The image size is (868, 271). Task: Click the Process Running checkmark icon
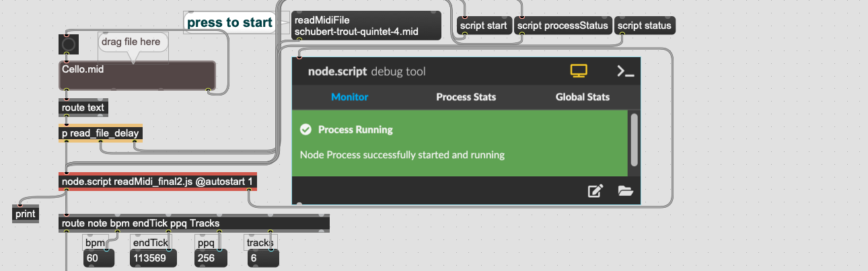click(x=305, y=129)
